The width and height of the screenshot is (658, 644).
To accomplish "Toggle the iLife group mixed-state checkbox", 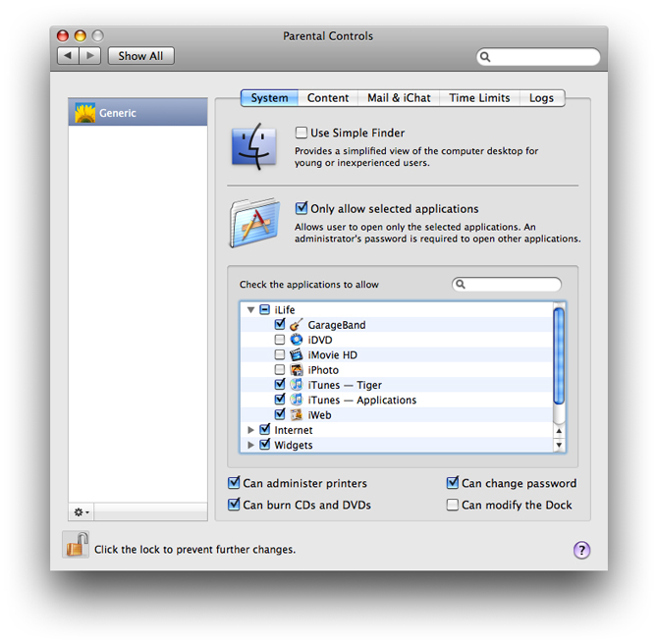I will pyautogui.click(x=264, y=309).
